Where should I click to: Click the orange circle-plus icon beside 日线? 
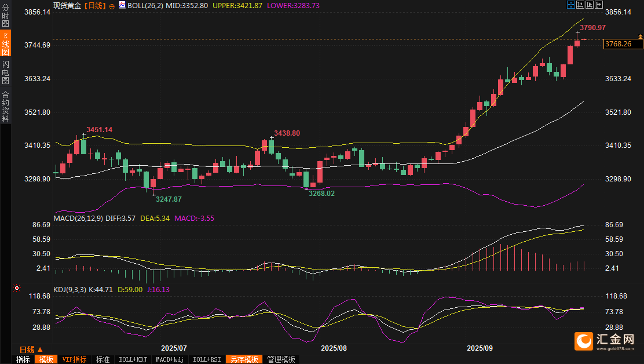pyautogui.click(x=112, y=5)
